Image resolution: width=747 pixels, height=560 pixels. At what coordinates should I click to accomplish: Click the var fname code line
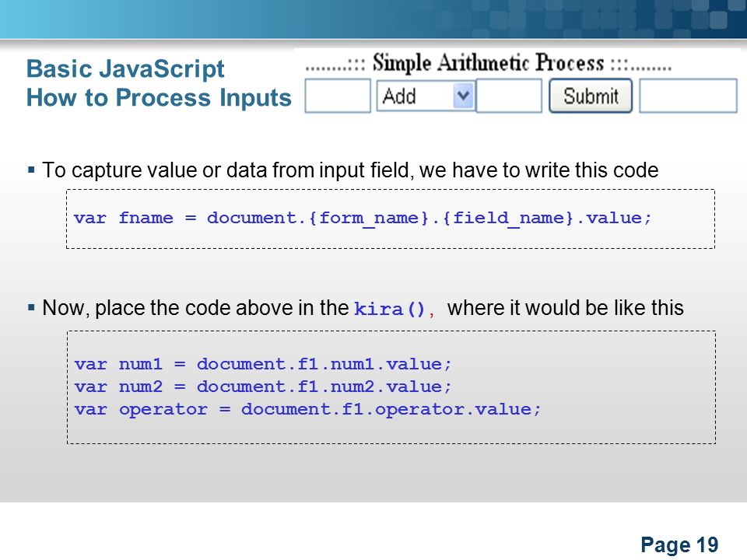pos(363,218)
